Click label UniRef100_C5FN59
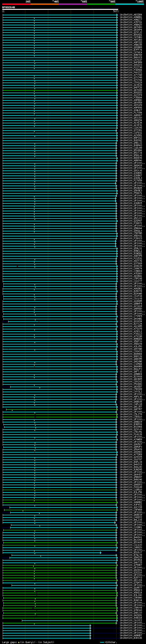This screenshot has height=644, width=146. (x=131, y=510)
